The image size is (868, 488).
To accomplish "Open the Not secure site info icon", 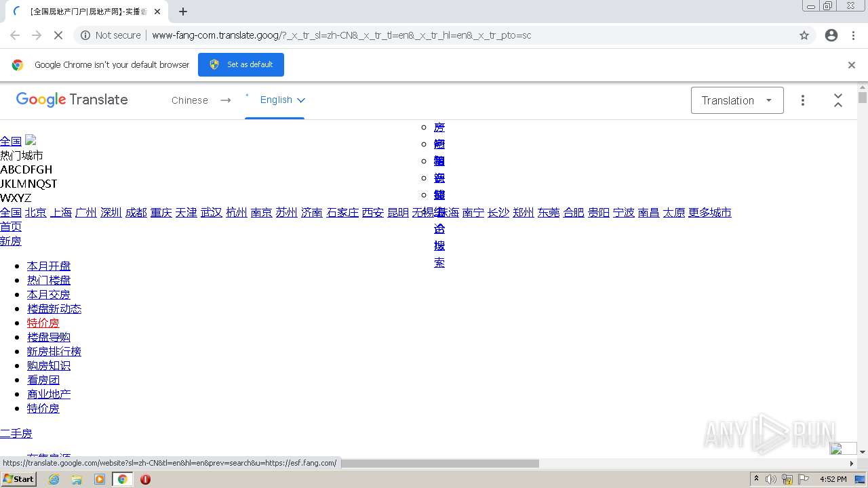I will [x=85, y=35].
